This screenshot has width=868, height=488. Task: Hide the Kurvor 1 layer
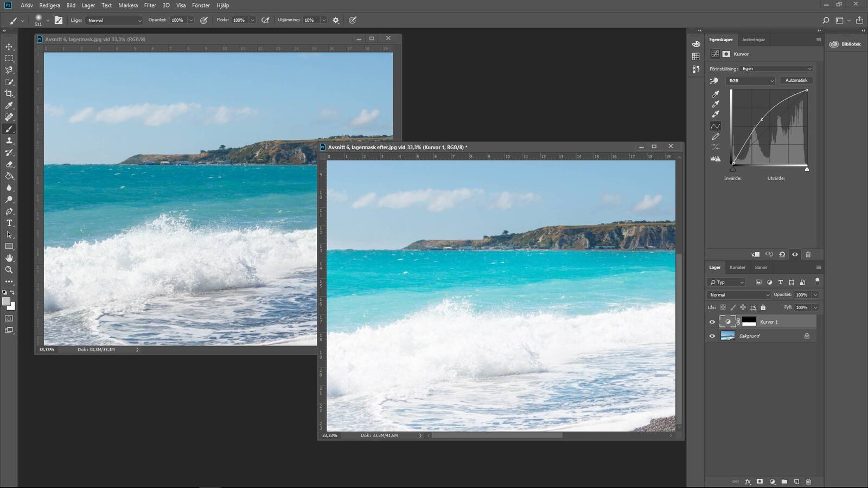(x=712, y=322)
